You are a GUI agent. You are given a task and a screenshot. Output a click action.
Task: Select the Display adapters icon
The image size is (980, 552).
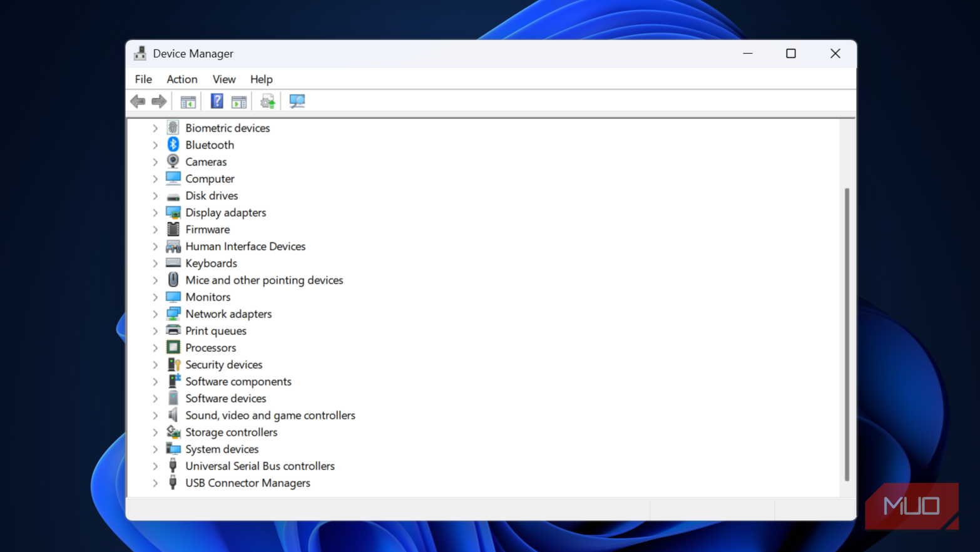pos(173,212)
